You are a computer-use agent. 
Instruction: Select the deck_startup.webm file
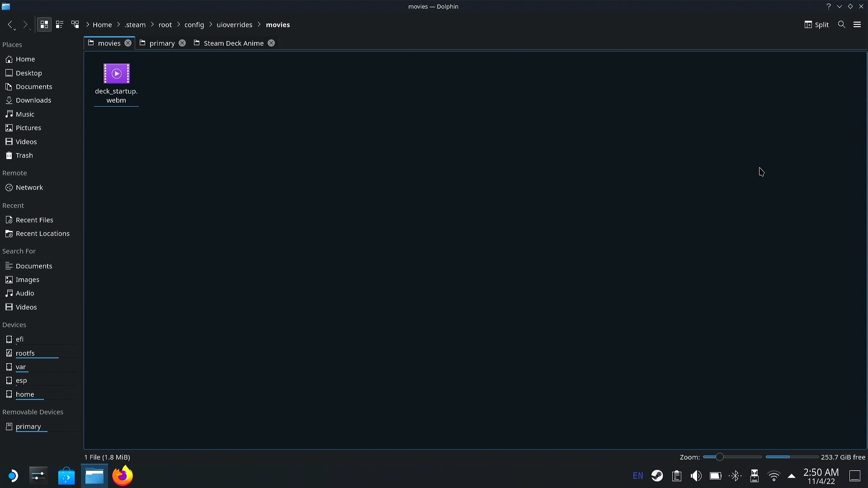[x=116, y=83]
